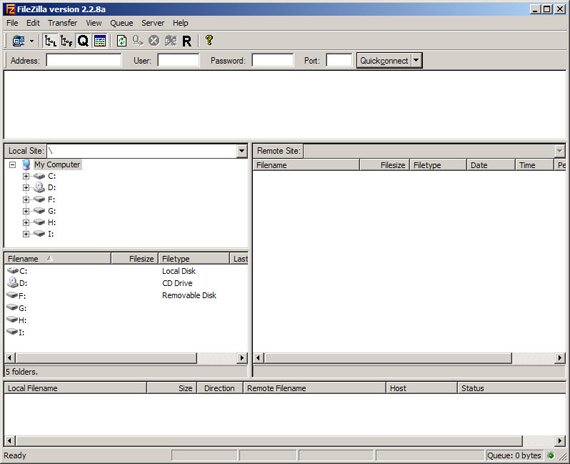Select H: drive icon in local tree

39,222
